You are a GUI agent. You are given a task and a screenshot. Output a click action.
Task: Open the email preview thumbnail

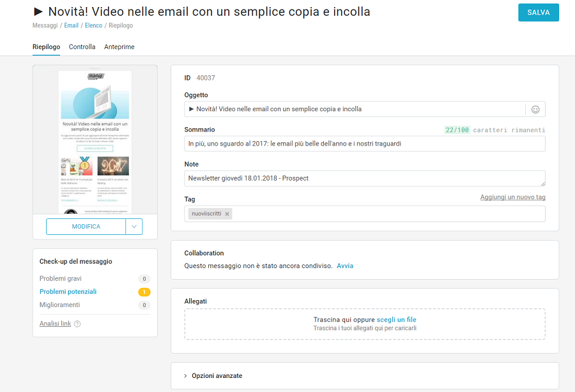tap(95, 140)
